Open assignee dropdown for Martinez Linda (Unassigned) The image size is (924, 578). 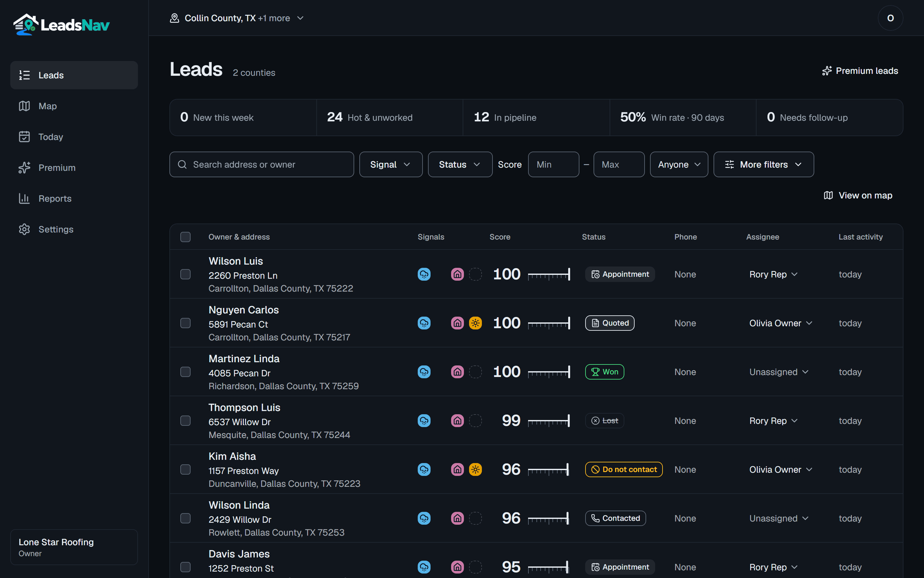point(779,372)
